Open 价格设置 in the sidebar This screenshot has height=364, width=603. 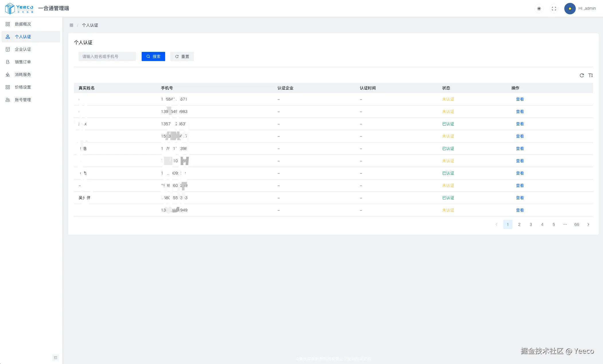click(23, 87)
